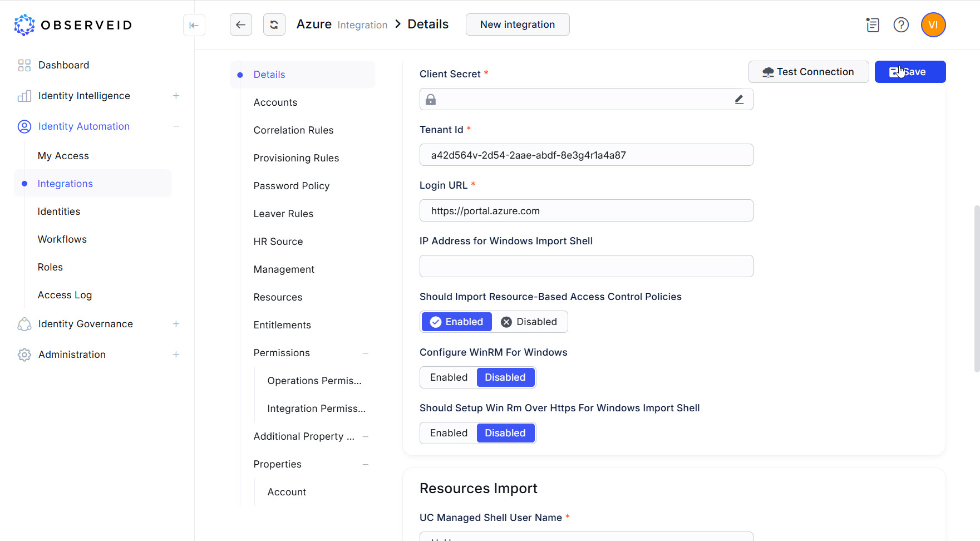Image resolution: width=980 pixels, height=541 pixels.
Task: Click the ObserveID logo
Action: click(73, 25)
